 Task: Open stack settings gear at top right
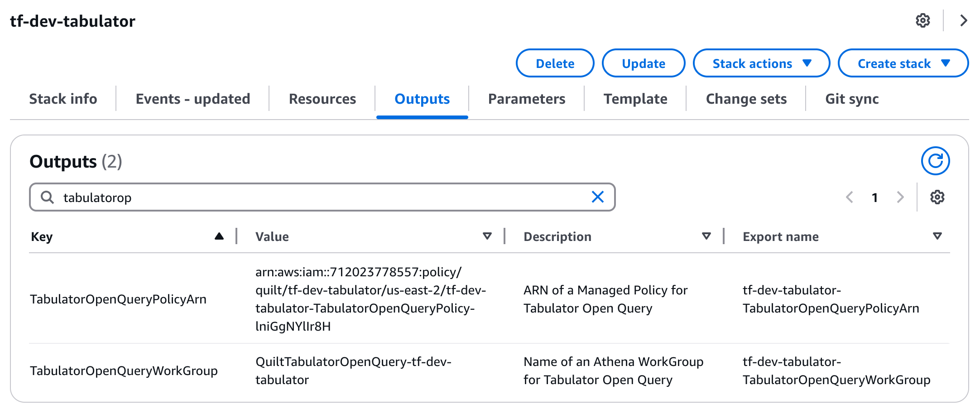tap(922, 20)
